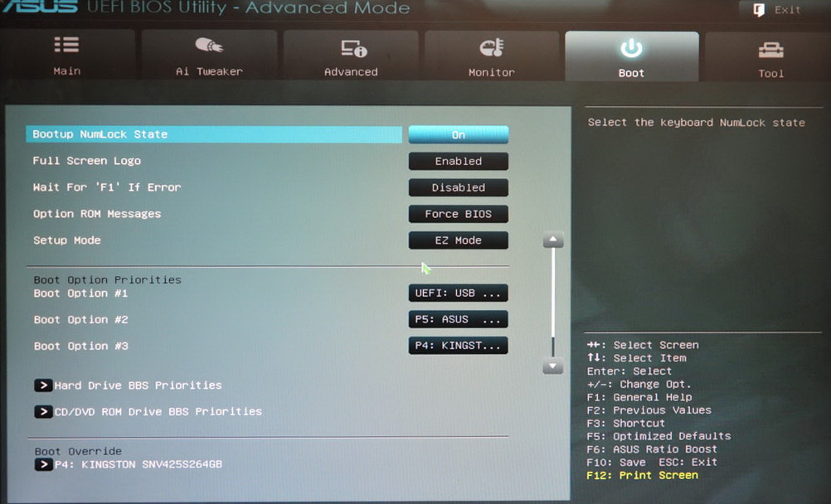Open Option ROM Messages Force BIOS option
The height and width of the screenshot is (504, 831).
coord(459,214)
